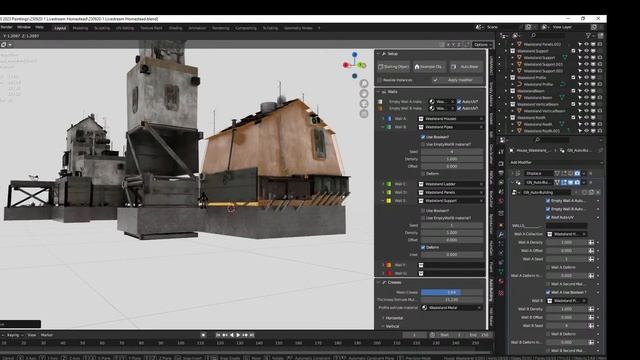Viewport: 640px width, 360px height.
Task: Click the Example City button
Action: point(429,67)
